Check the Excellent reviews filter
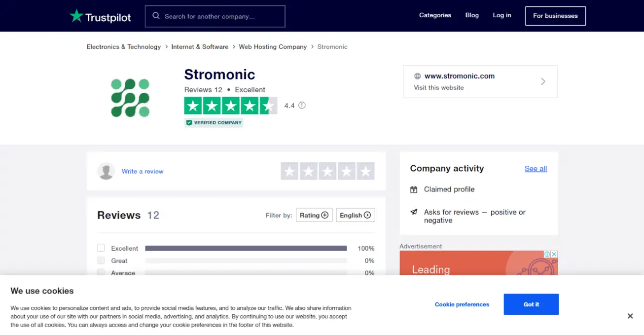The height and width of the screenshot is (335, 644). [101, 248]
